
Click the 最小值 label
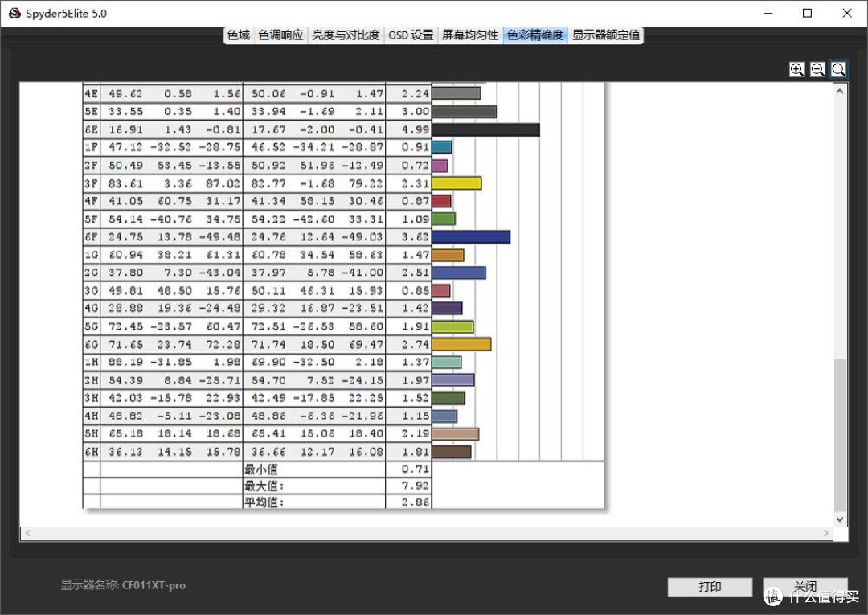pyautogui.click(x=260, y=469)
